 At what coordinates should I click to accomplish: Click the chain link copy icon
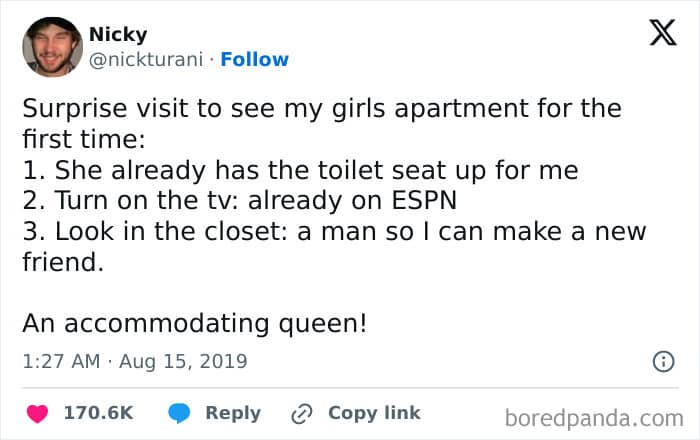301,414
